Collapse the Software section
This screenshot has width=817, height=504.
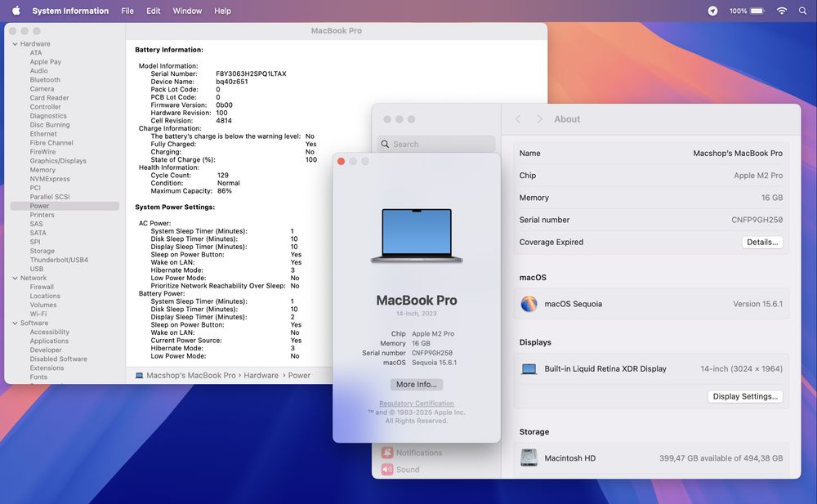tap(15, 323)
